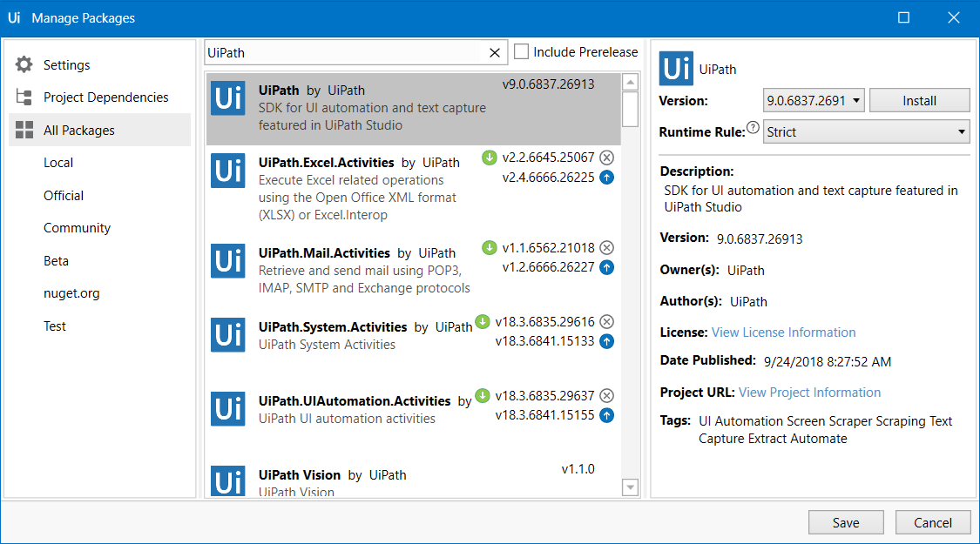
Task: Uninstall UiPath.Mail.Activities using the X icon
Action: coord(607,247)
